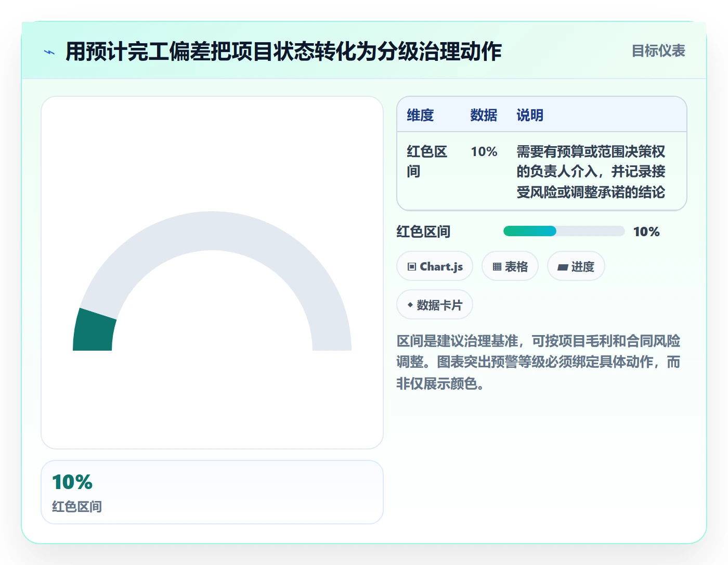Click the 红色区间 cell in the table
Screen dimensions: 728x565
(427, 161)
